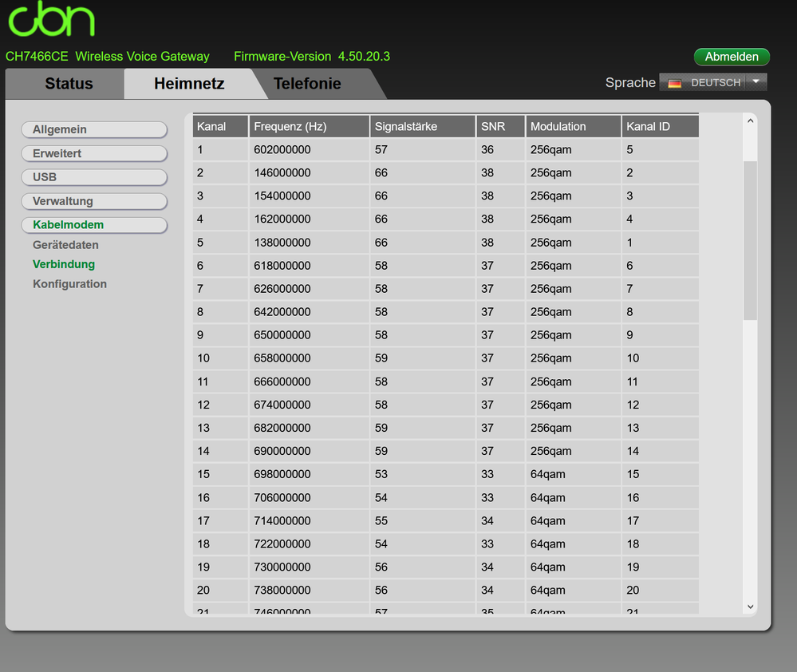Switch to the Status tab

tap(69, 83)
